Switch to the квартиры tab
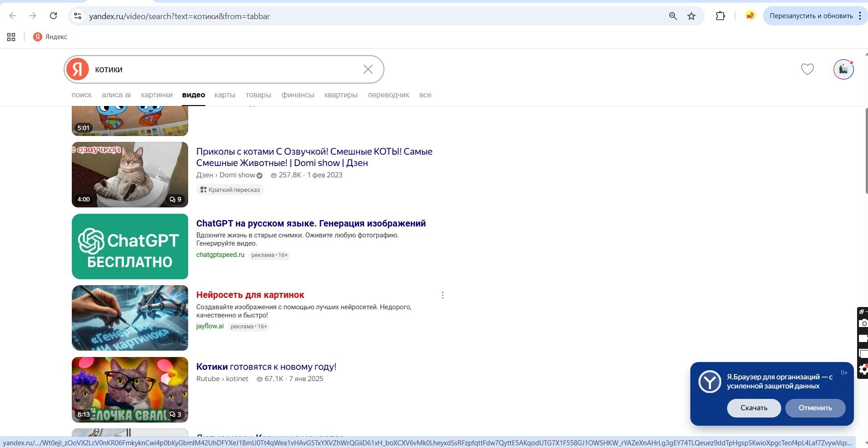Viewport: 868px width, 448px height. 341,95
